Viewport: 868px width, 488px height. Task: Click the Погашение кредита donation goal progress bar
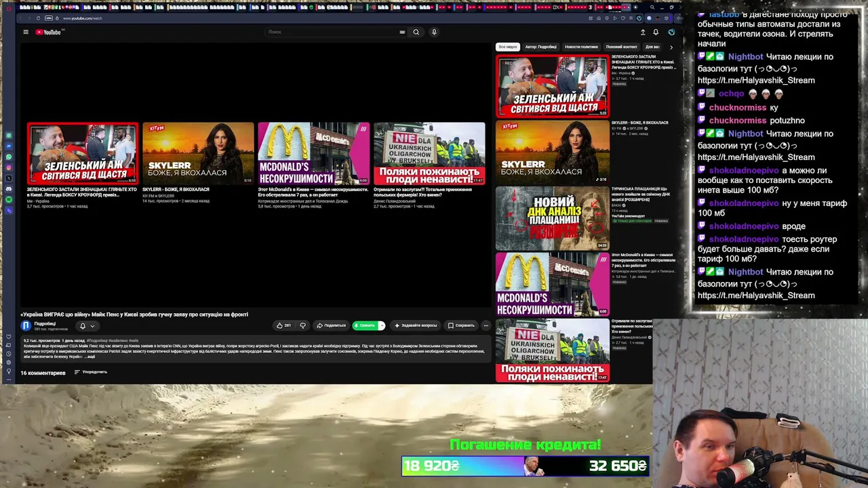pos(526,466)
